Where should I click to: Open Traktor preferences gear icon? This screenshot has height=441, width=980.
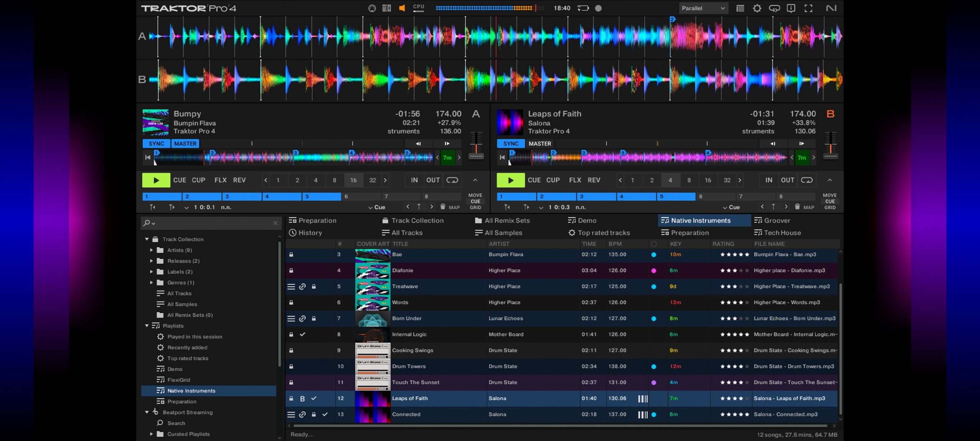[x=757, y=8]
